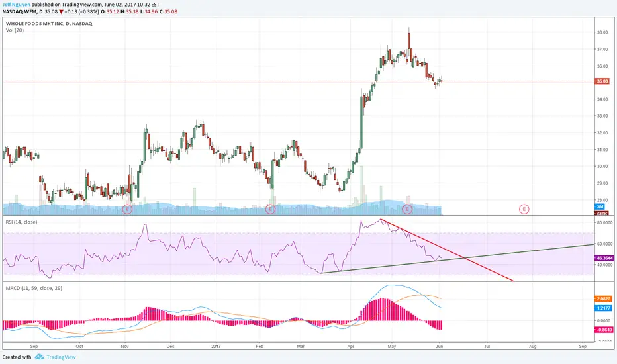
Task: Open the TradingView text link beside the logo
Action: coord(61,357)
